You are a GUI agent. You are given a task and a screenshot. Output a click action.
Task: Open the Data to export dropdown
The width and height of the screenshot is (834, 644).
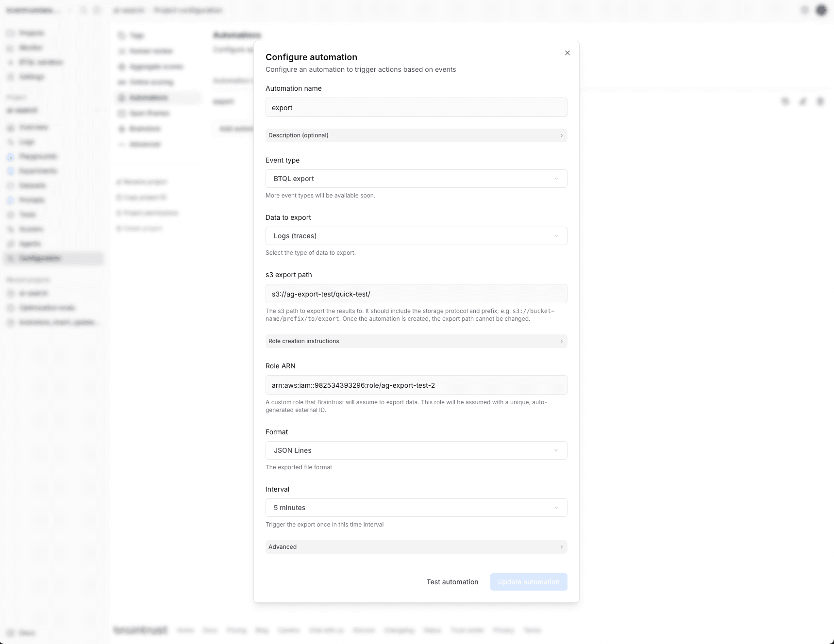416,236
